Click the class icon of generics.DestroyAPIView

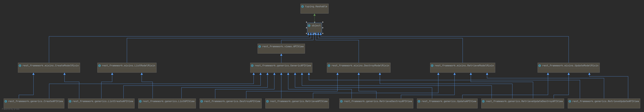tap(202, 101)
